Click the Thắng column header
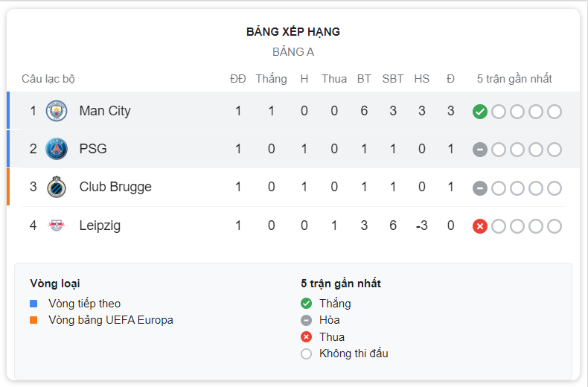The image size is (588, 387). point(271,79)
